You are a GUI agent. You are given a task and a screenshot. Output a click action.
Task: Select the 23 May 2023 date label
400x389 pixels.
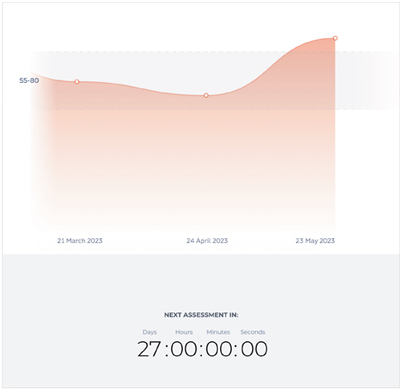315,241
